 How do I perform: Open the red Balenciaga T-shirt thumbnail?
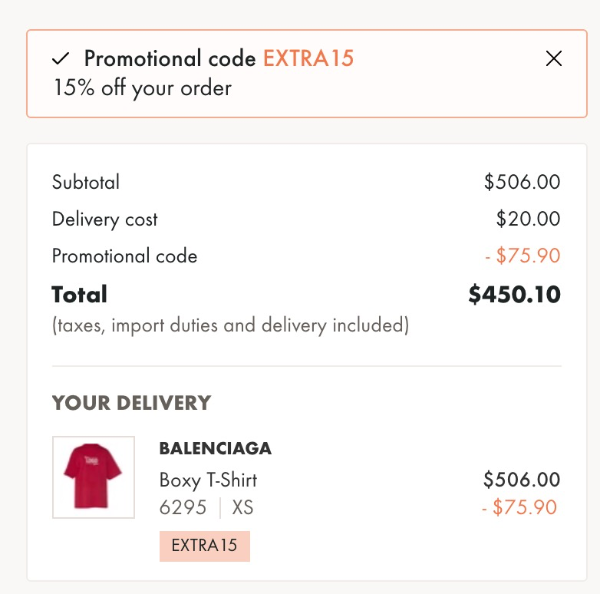(93, 477)
